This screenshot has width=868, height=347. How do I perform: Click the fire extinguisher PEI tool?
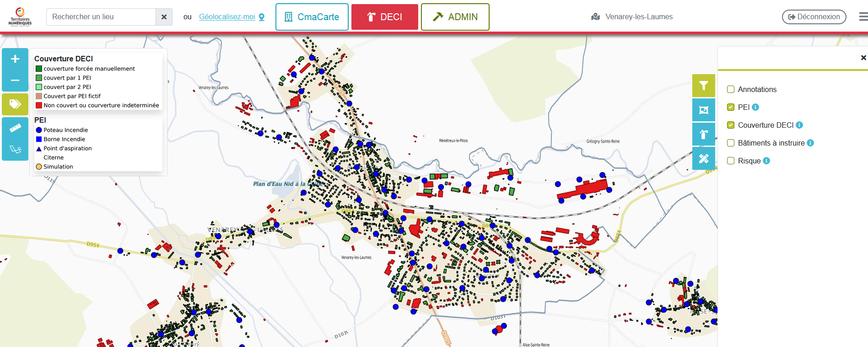click(x=703, y=135)
